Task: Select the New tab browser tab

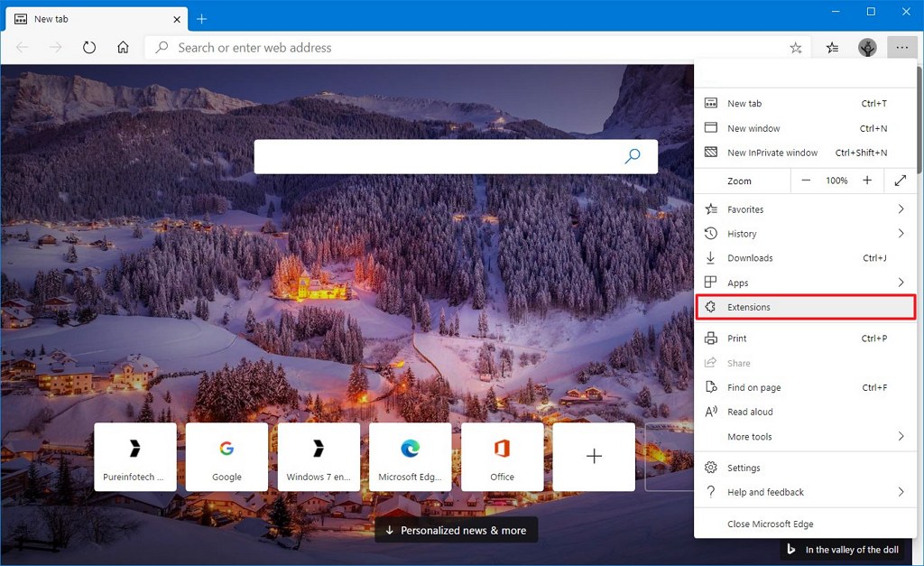Action: pos(97,19)
